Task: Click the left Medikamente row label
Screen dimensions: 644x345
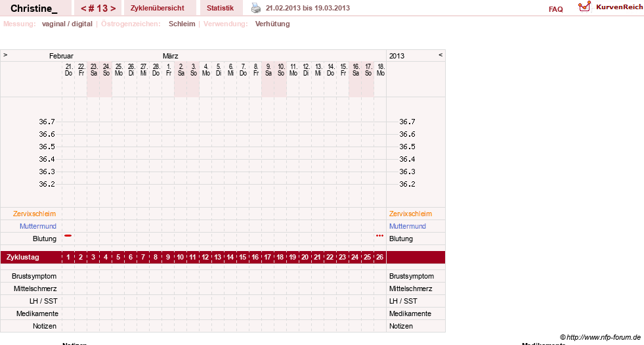Action: [37, 313]
